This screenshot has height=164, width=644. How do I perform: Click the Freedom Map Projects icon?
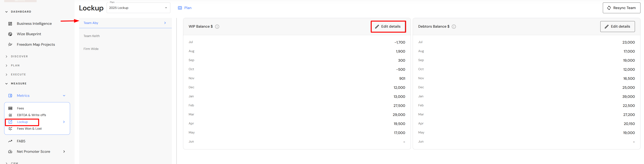(10, 45)
